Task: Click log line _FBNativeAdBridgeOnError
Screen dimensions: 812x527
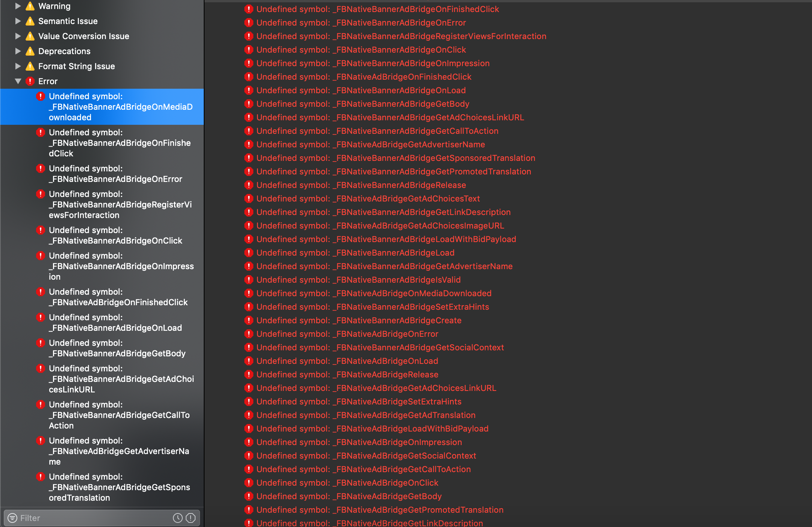Action: tap(347, 334)
